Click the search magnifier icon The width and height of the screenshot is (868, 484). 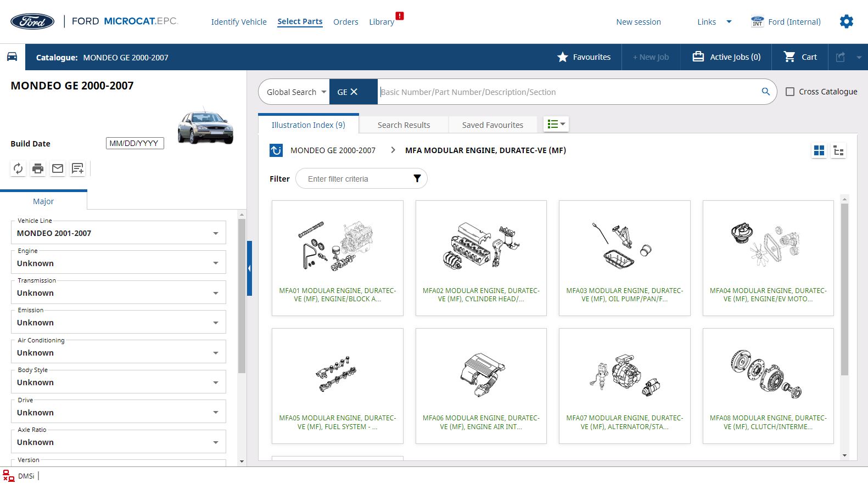pyautogui.click(x=765, y=92)
